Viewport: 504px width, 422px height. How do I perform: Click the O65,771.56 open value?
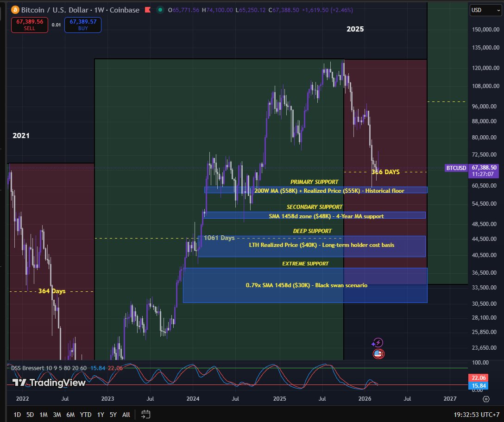[x=183, y=10]
